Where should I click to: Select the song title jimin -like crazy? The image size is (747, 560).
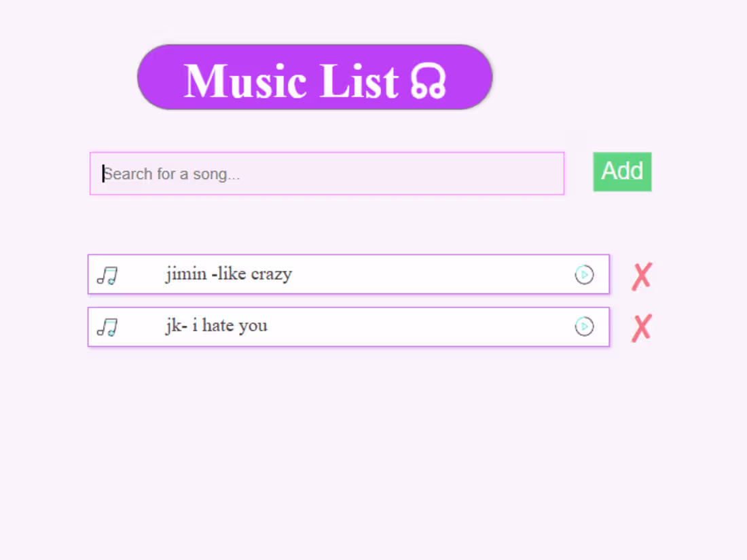click(x=229, y=274)
